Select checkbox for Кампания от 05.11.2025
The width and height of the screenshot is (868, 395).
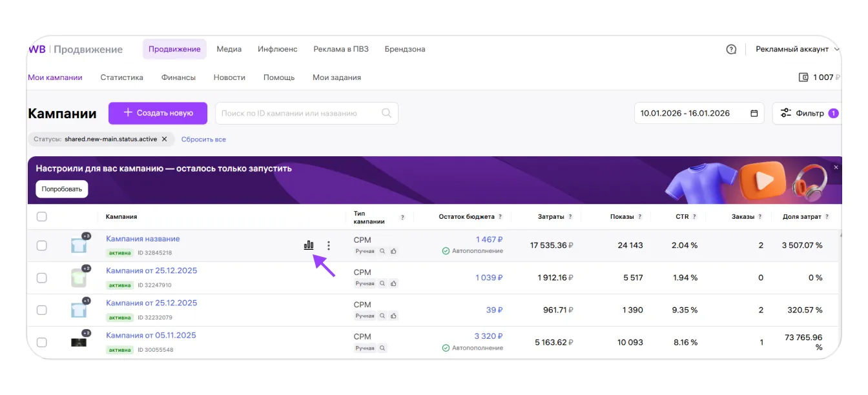click(x=42, y=342)
